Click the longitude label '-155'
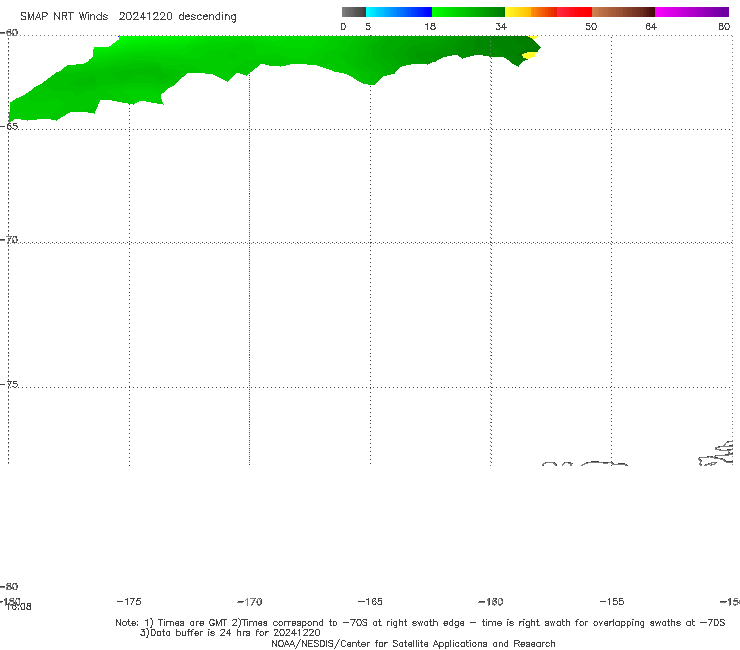The image size is (740, 650). pos(612,601)
